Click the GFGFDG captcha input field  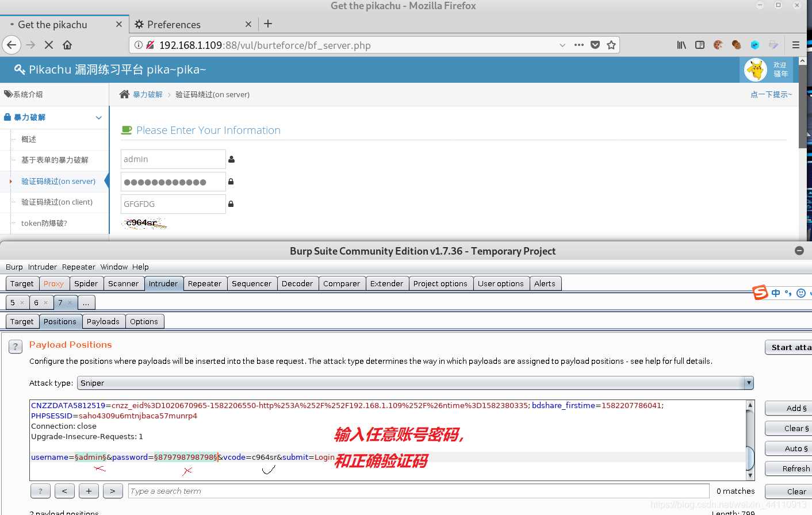173,204
